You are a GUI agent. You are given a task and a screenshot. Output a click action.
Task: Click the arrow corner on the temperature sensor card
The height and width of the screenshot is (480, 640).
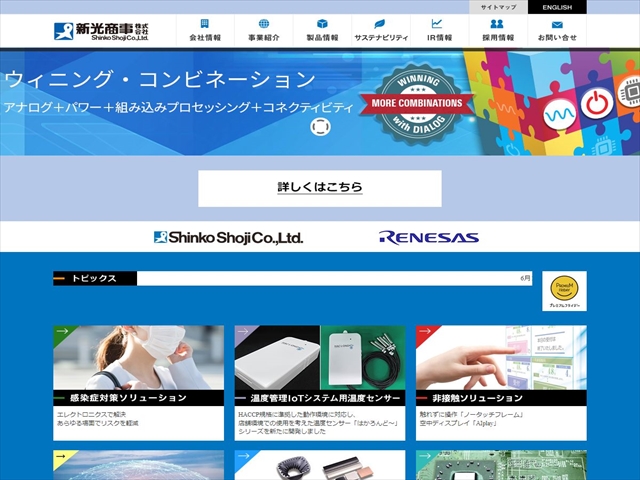(244, 332)
